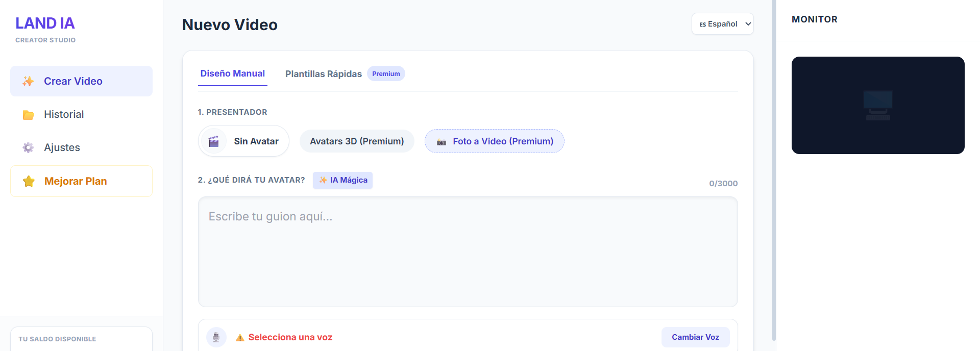This screenshot has width=980, height=351.
Task: Click the 0/3000 character counter
Action: click(723, 184)
